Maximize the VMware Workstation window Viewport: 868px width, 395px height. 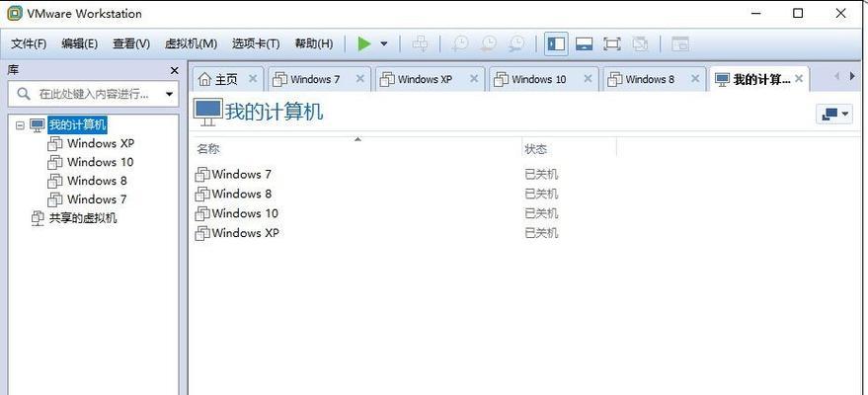(x=798, y=13)
